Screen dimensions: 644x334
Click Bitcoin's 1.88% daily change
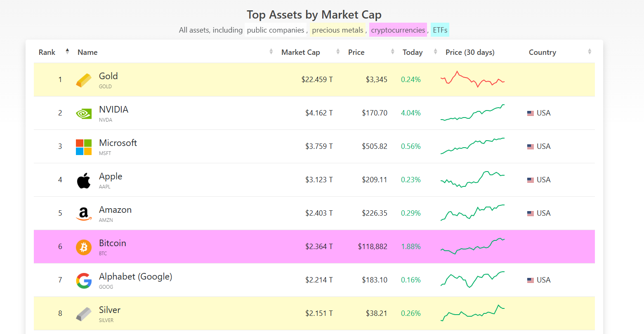[411, 247]
